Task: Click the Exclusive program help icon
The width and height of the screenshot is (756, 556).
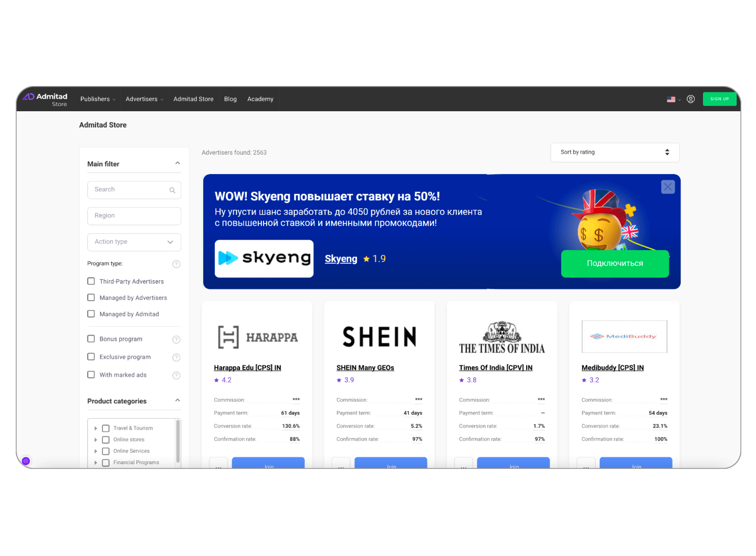Action: (176, 358)
